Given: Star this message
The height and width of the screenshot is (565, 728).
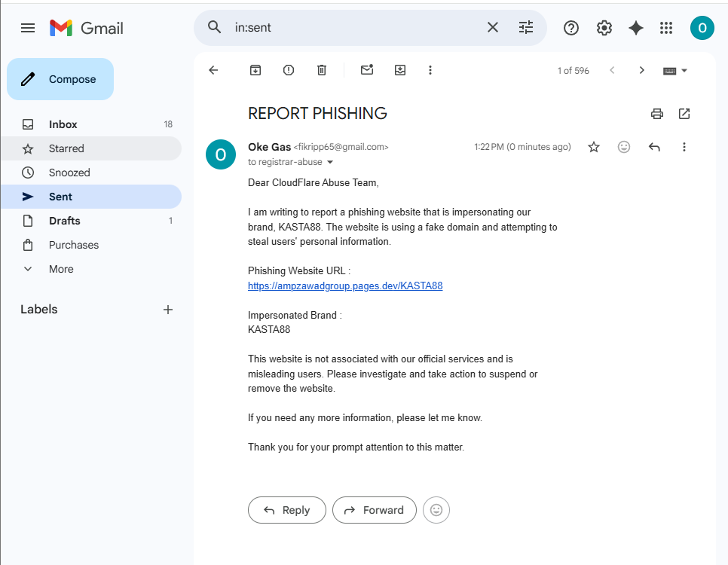Looking at the screenshot, I should point(593,147).
